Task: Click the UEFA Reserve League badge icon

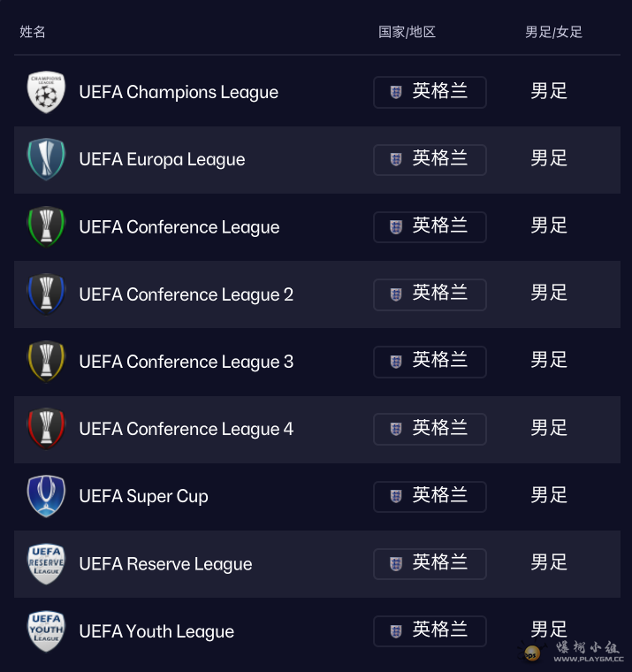Action: click(x=46, y=564)
